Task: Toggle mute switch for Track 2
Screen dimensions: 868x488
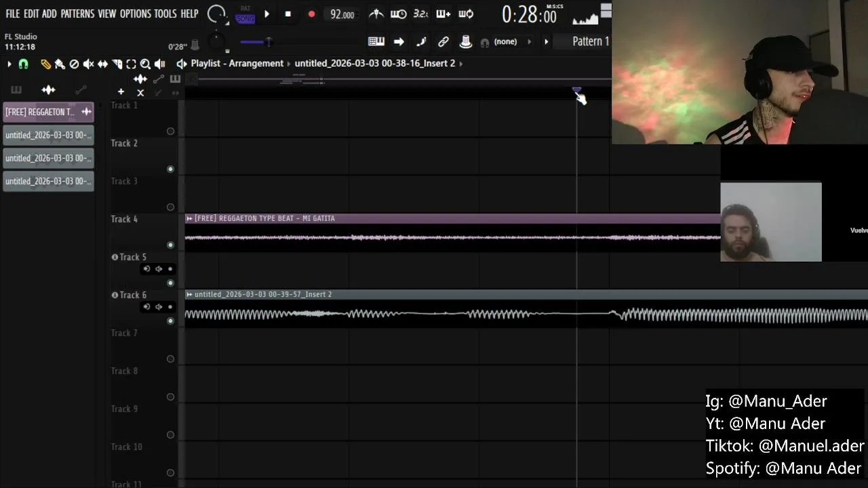Action: (x=170, y=169)
